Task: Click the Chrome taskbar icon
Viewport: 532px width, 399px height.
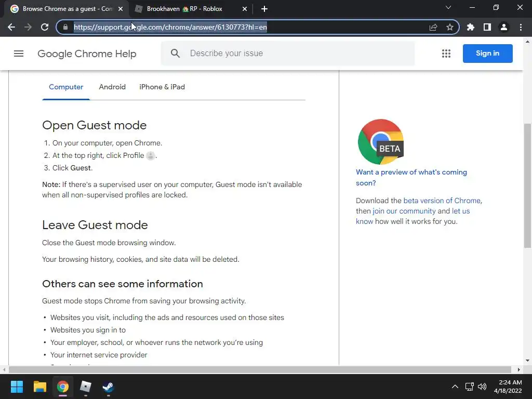Action: point(63,387)
